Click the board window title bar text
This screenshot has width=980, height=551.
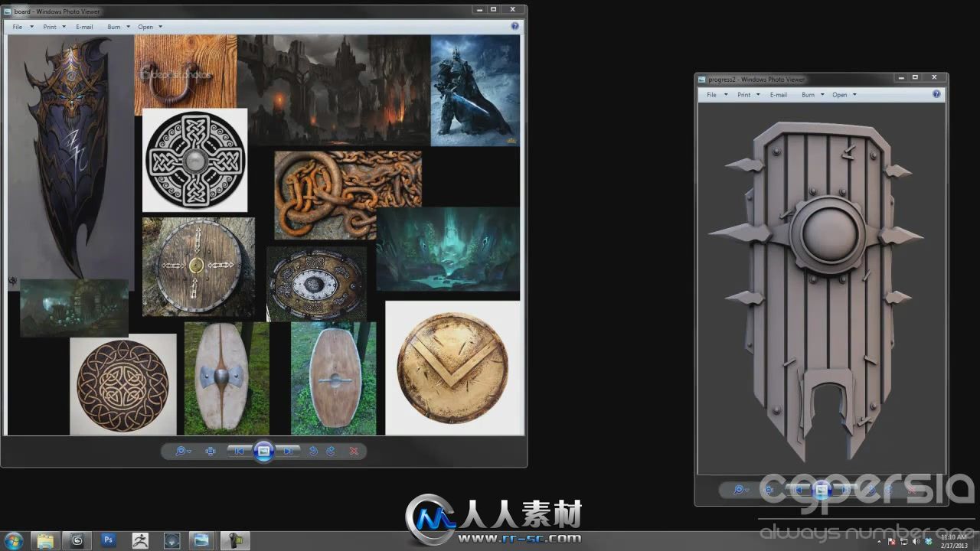(57, 11)
